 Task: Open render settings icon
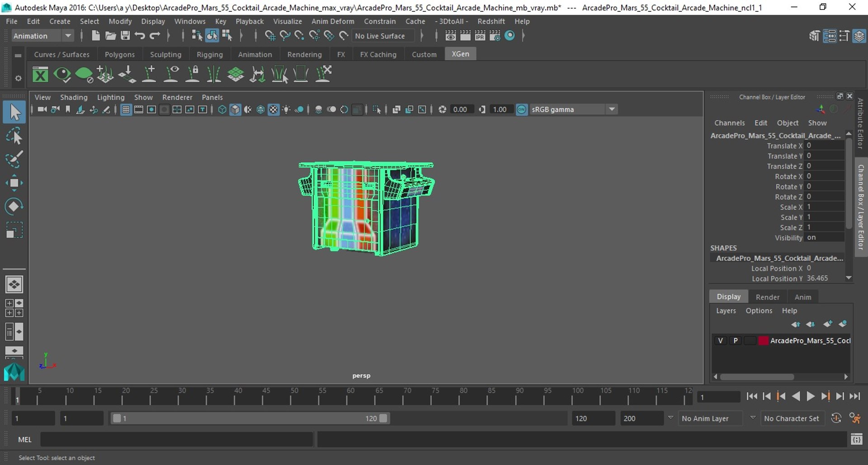[495, 36]
